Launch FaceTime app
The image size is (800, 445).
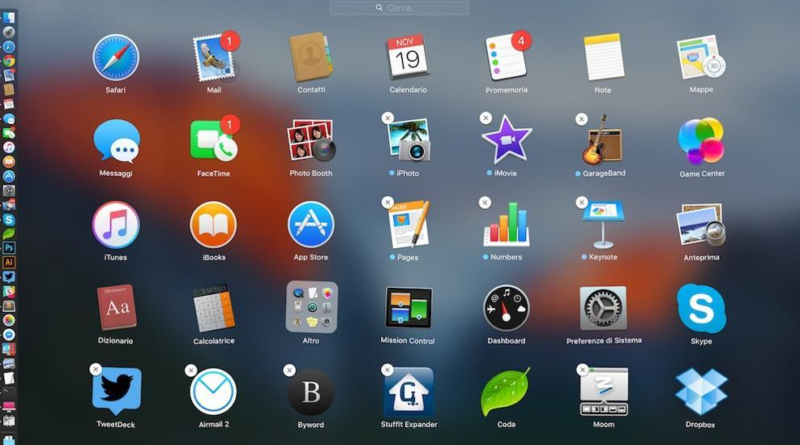(x=213, y=141)
